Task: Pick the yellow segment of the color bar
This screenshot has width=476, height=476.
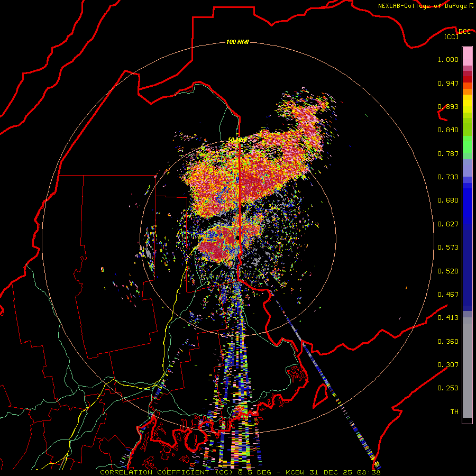Action: (467, 104)
